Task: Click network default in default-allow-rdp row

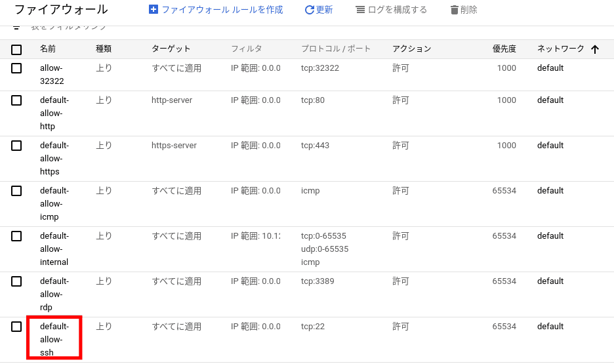Action: click(550, 281)
